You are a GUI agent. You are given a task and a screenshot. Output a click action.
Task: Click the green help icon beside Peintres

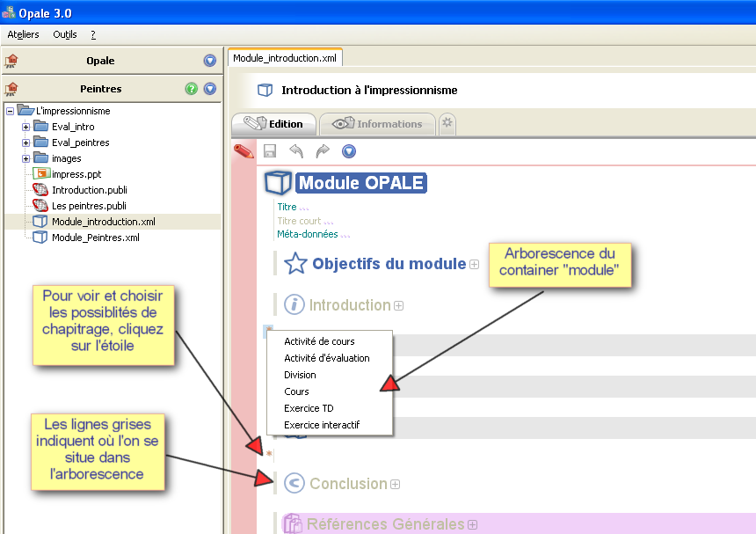(x=192, y=89)
